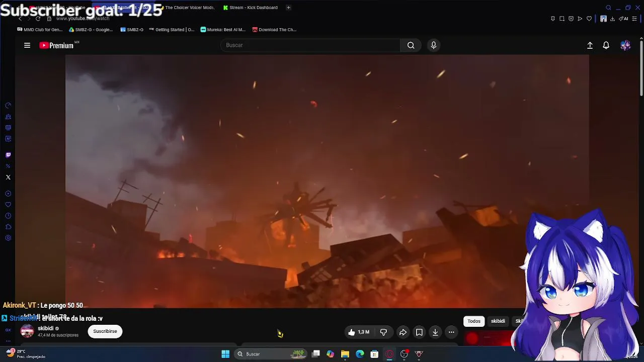This screenshot has width=644, height=362.
Task: Open Microsoft Store from the taskbar
Action: 374,354
